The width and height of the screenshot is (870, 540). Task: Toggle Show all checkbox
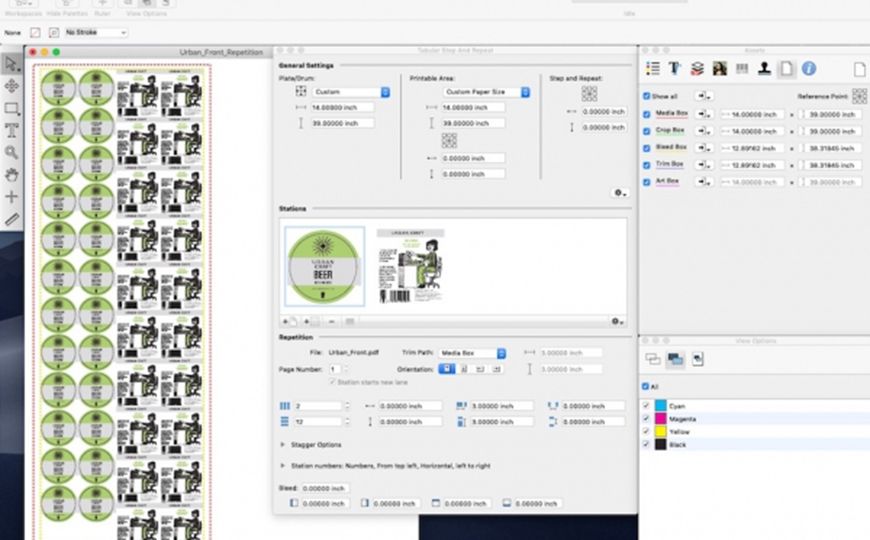(646, 96)
